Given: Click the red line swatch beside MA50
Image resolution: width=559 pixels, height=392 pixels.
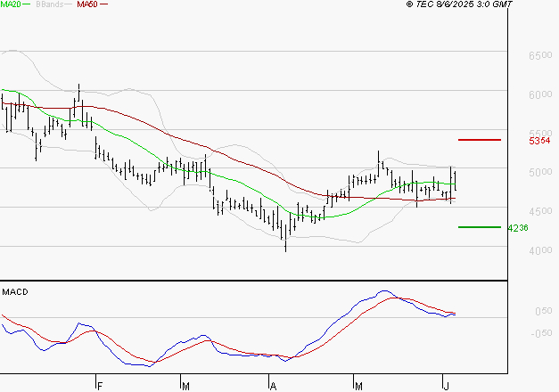Looking at the screenshot, I should [x=105, y=5].
